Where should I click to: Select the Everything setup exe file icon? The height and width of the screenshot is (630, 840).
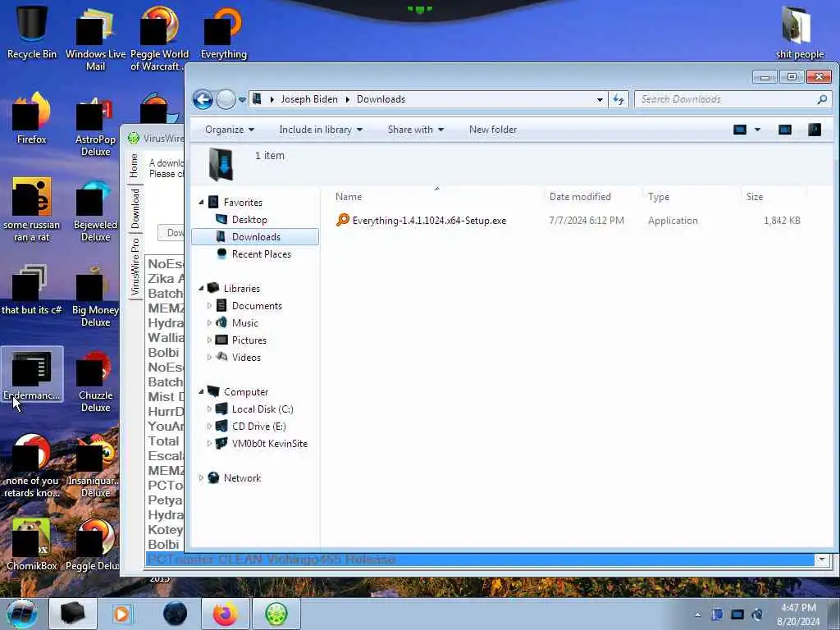(342, 220)
